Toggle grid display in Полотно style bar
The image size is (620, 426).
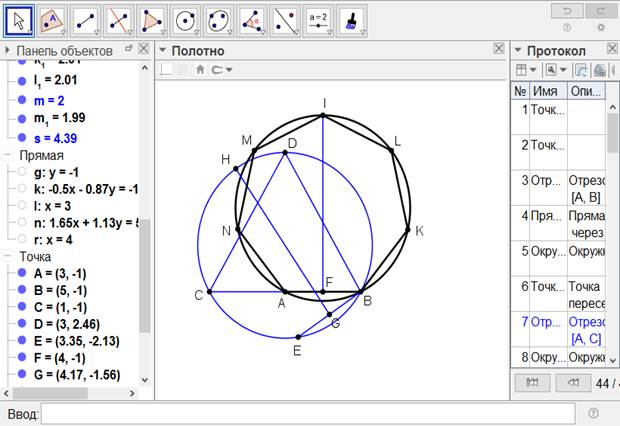pyautogui.click(x=182, y=70)
